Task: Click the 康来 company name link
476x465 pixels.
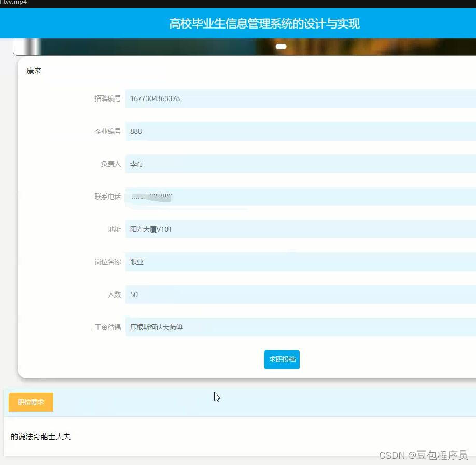Action: click(34, 71)
